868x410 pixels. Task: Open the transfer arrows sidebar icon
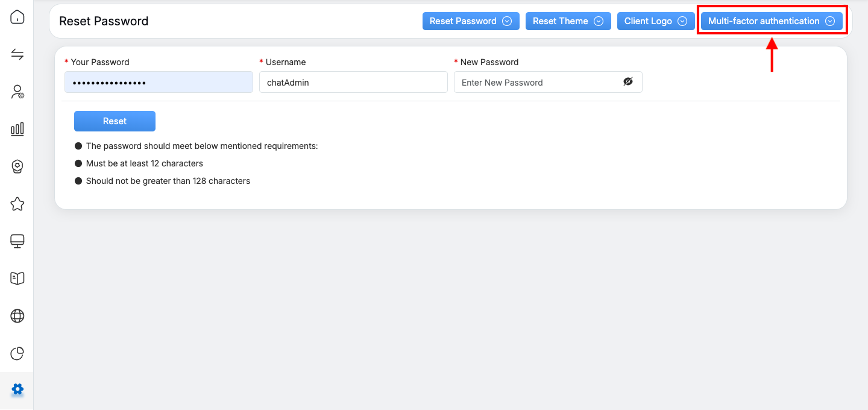point(17,55)
